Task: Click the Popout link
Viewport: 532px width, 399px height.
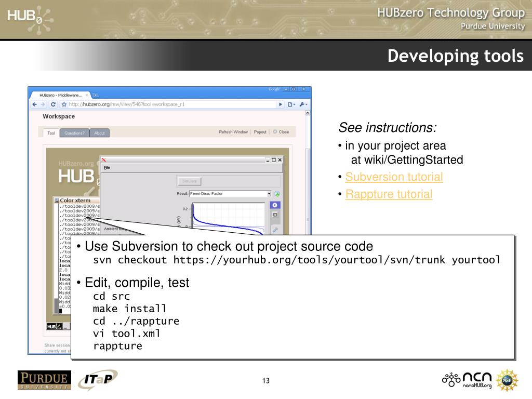Action: pyautogui.click(x=260, y=132)
